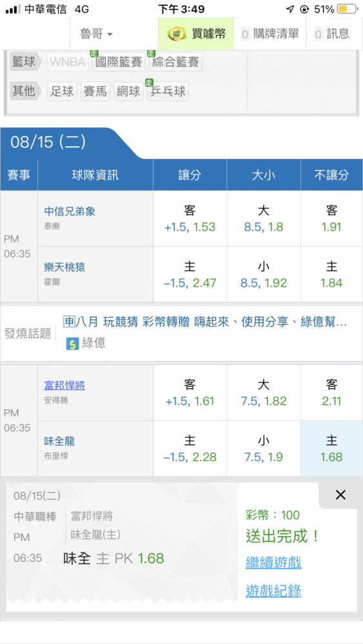Click the battery status icon
Screen dimensions: 363x644
tap(348, 9)
